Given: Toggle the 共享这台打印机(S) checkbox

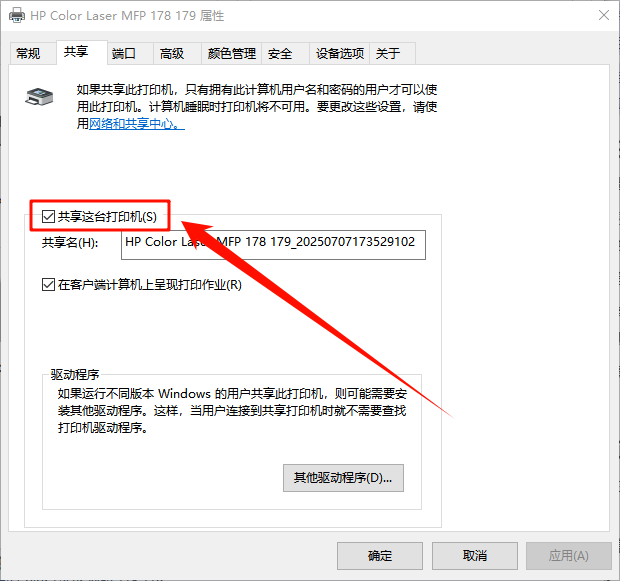Looking at the screenshot, I should tap(48, 217).
